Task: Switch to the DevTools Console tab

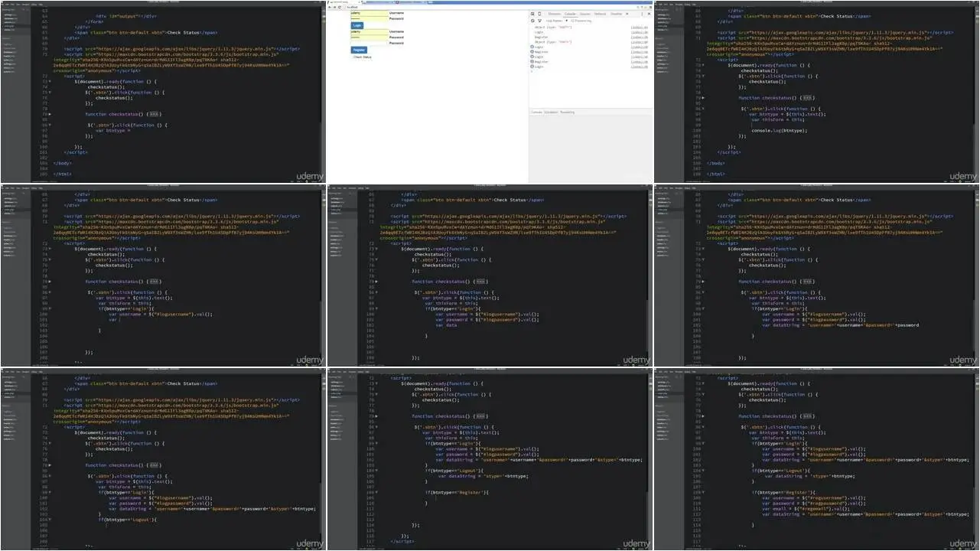Action: (570, 14)
